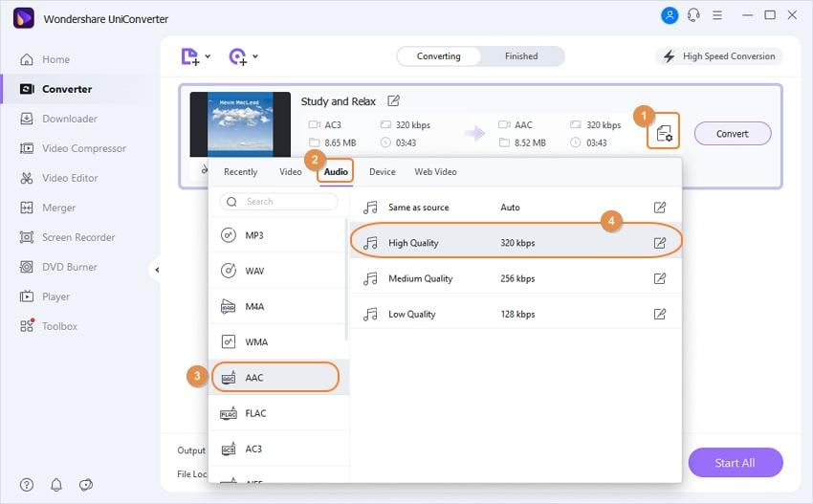Open the user account icon
This screenshot has width=813, height=504.
(x=670, y=15)
